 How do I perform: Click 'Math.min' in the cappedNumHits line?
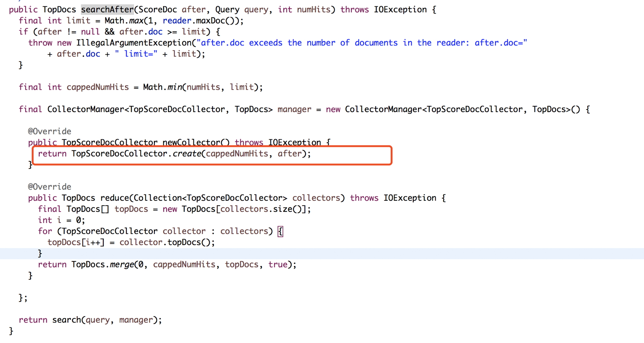click(x=162, y=87)
